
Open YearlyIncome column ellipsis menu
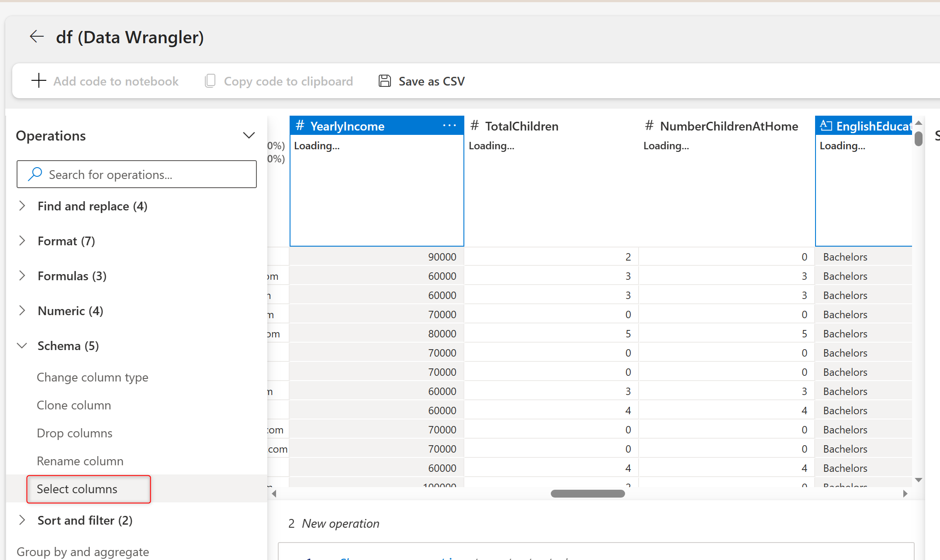[449, 126]
